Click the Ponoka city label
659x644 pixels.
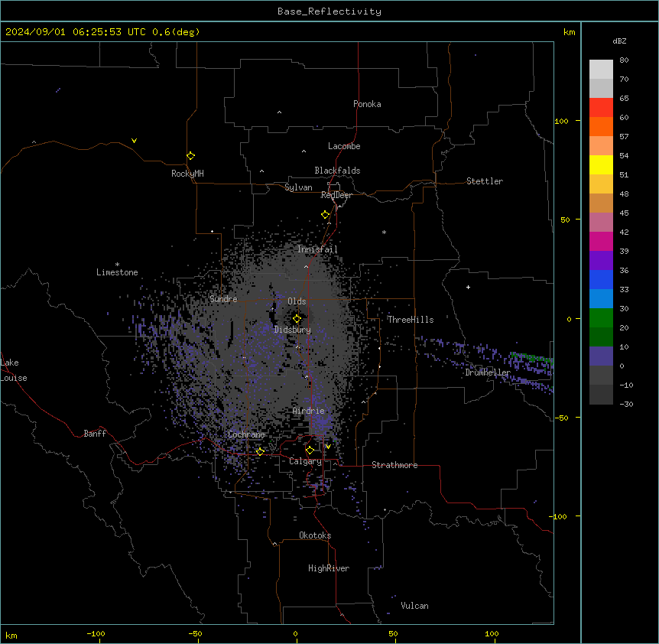coord(367,104)
